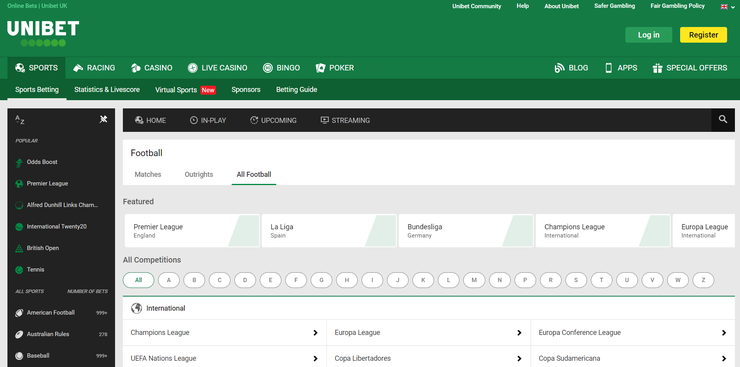Screen dimensions: 740x367
Task: Open Statistics & Livescore
Action: point(107,90)
